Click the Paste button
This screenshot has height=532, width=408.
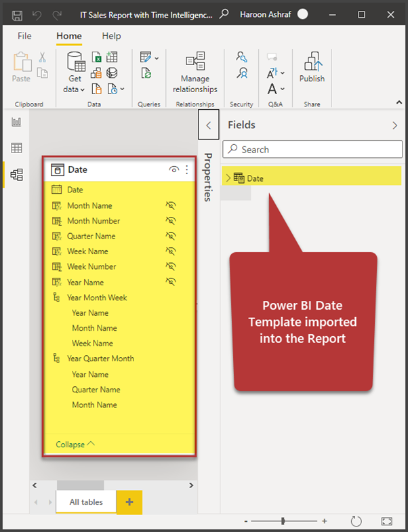click(x=22, y=67)
